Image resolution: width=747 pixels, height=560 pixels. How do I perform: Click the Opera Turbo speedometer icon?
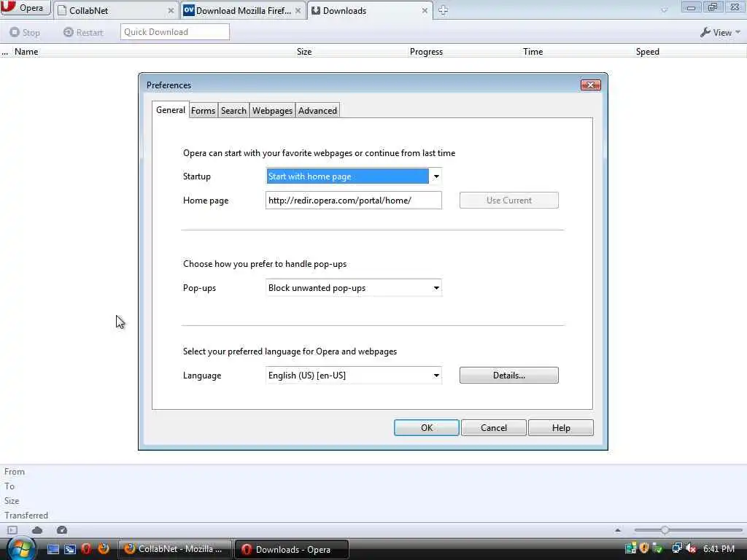62,530
